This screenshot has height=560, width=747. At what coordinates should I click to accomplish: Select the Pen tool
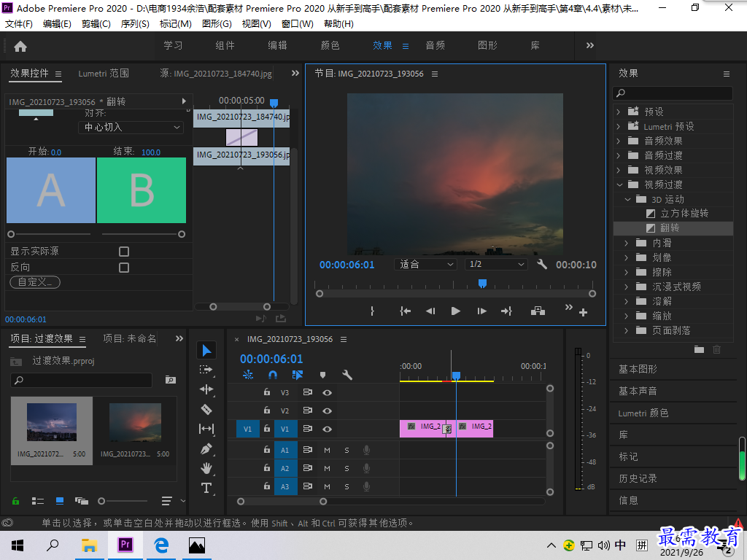tap(206, 448)
